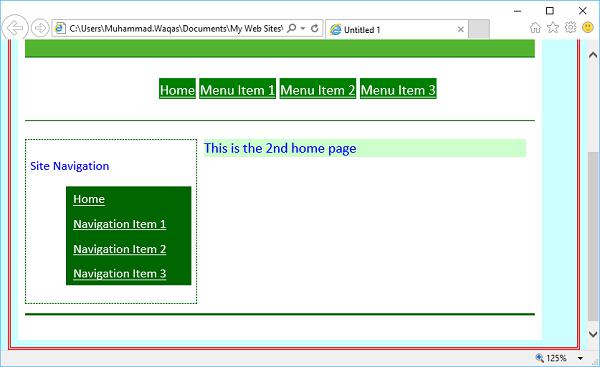Click Home link in Site Navigation
Viewport: 600px width, 367px height.
pyautogui.click(x=89, y=199)
